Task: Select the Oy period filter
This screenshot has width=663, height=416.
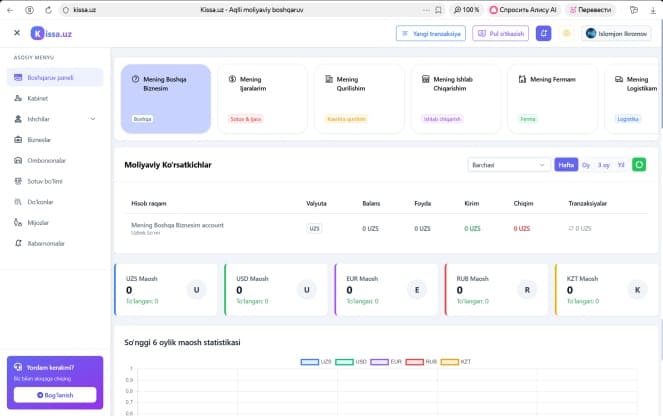Action: (x=586, y=165)
